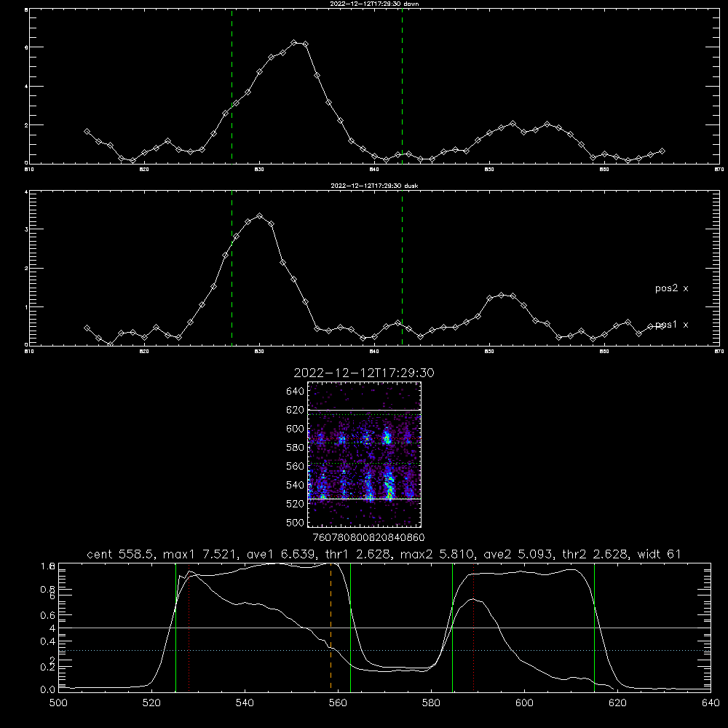Viewport: 728px width, 728px height.
Task: Click the red dotted line near 528 in bottom plot
Action: [189, 627]
